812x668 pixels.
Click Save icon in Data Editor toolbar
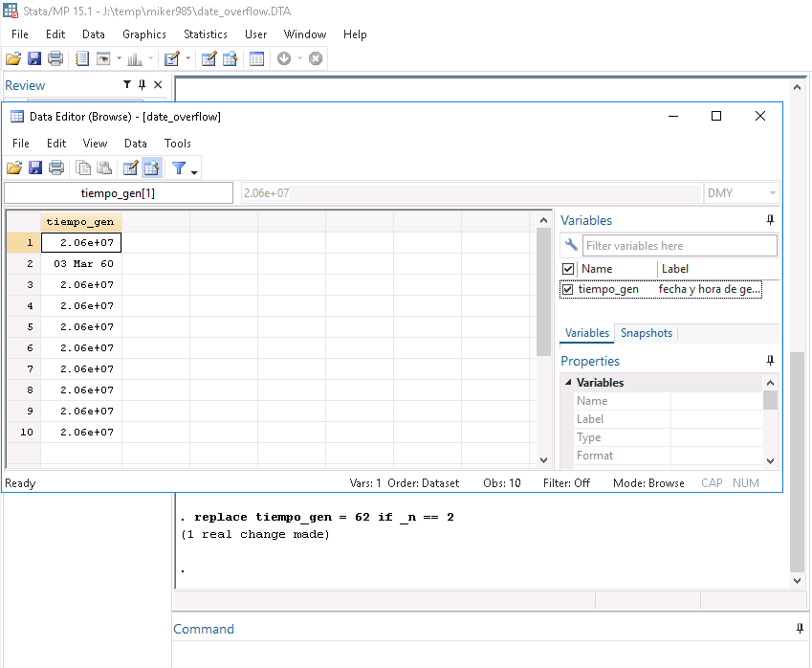pyautogui.click(x=35, y=167)
